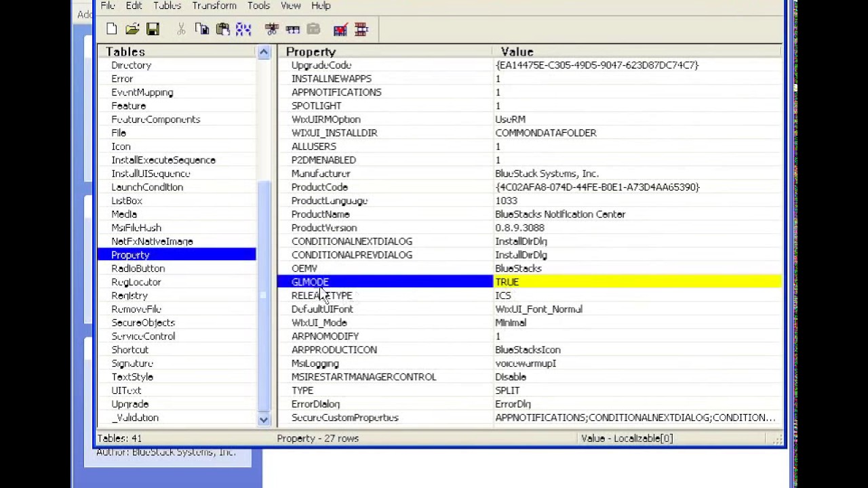Click the status bar text Tables: 41
Screen dimensions: 868x488
(x=119, y=439)
